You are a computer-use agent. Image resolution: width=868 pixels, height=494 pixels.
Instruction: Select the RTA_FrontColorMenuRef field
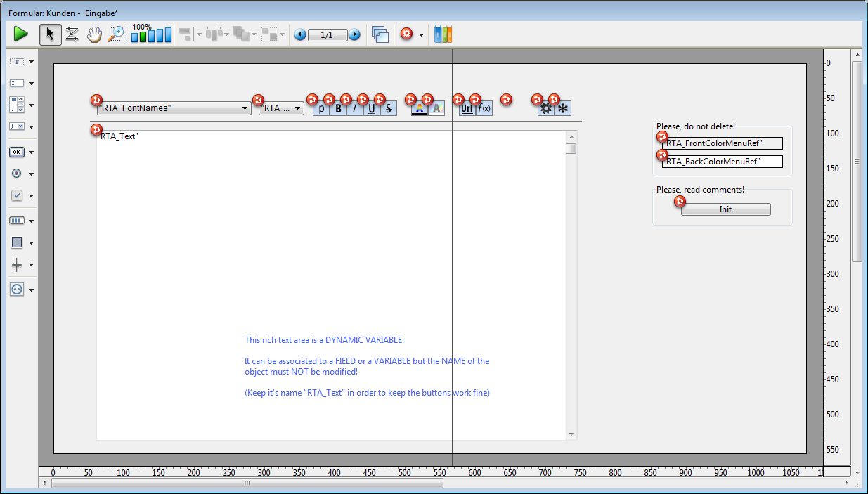pyautogui.click(x=723, y=143)
